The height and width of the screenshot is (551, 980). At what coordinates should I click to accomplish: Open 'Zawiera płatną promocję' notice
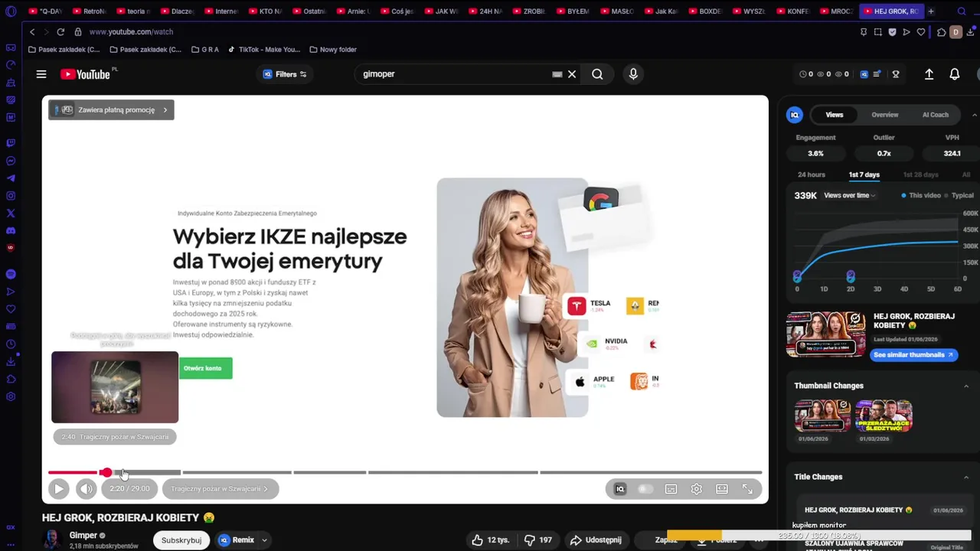[111, 110]
